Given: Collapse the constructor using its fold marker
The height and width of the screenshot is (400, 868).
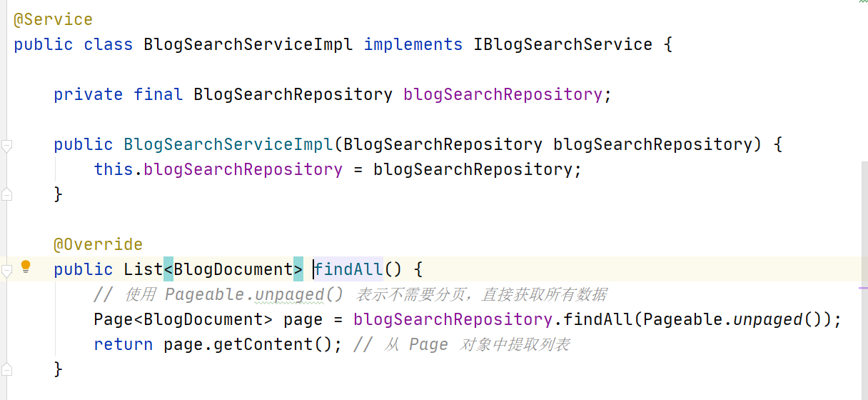Looking at the screenshot, I should pyautogui.click(x=6, y=146).
